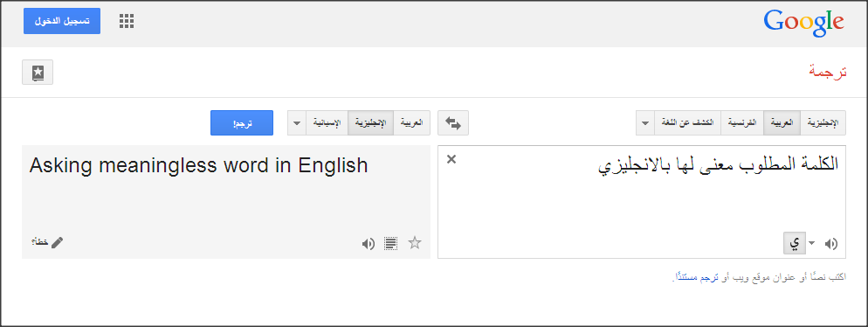Expand the source language dropdown arrow
Image resolution: width=868 pixels, height=327 pixels.
(x=645, y=122)
